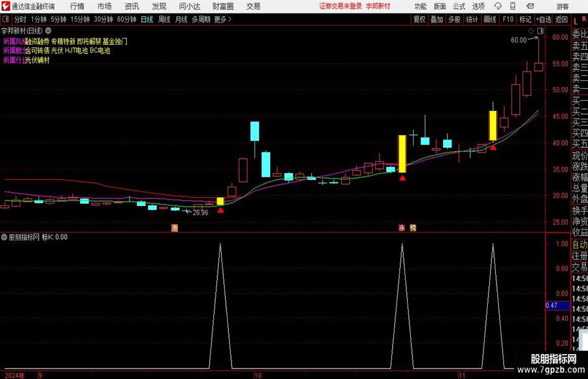Open the 公式 menu
This screenshot has height=379, width=588.
(x=459, y=6)
